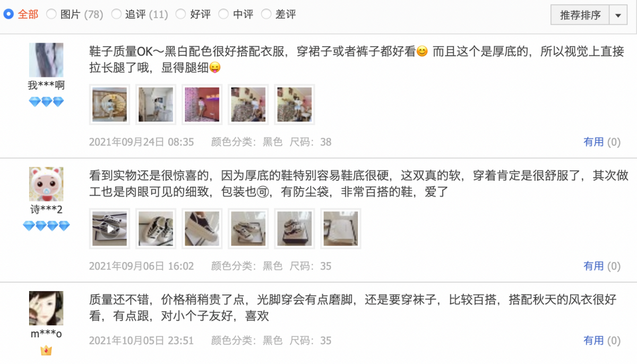Click avatar of user m***o

coord(46,308)
